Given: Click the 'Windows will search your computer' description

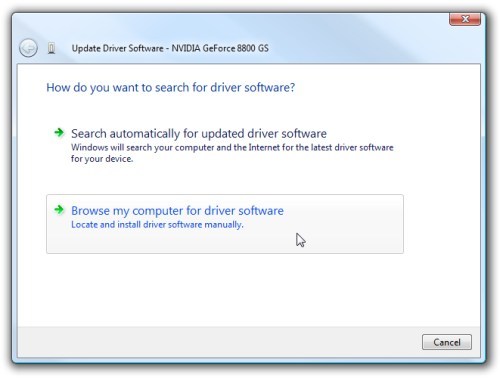Looking at the screenshot, I should pos(232,153).
